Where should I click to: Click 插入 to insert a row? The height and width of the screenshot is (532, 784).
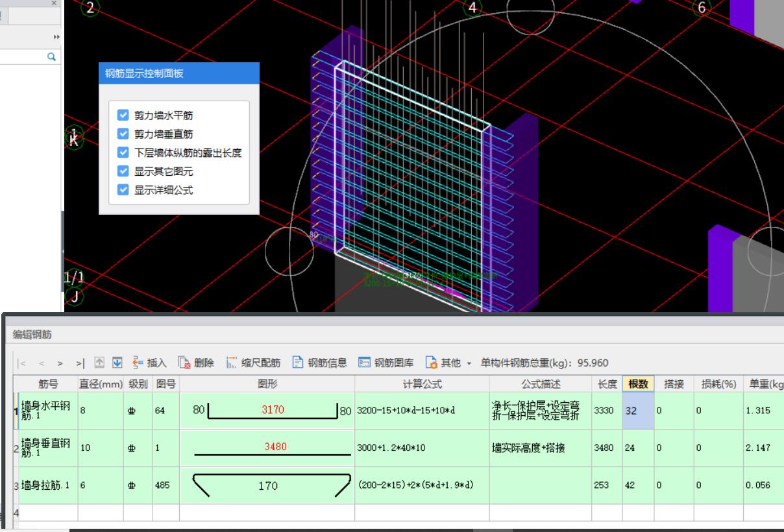pyautogui.click(x=149, y=363)
